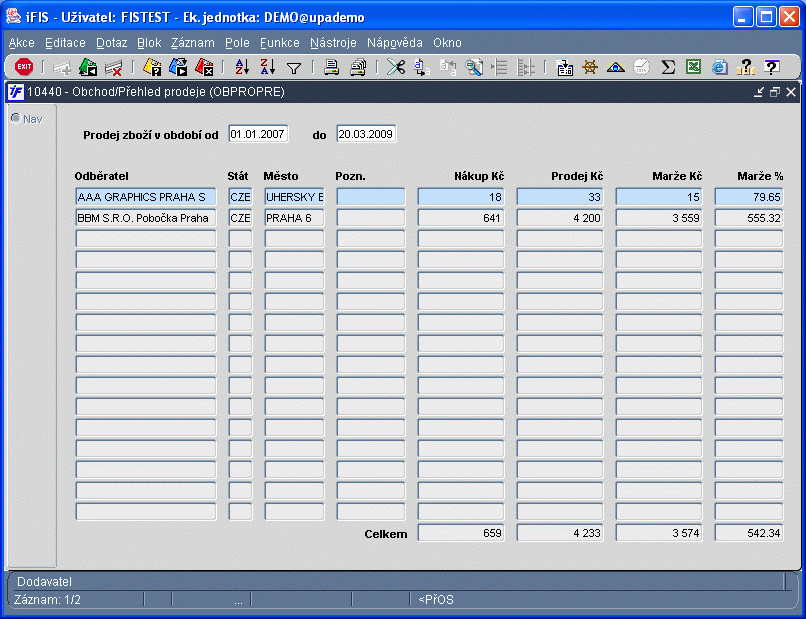
Task: Click the single printer icon
Action: (x=332, y=67)
